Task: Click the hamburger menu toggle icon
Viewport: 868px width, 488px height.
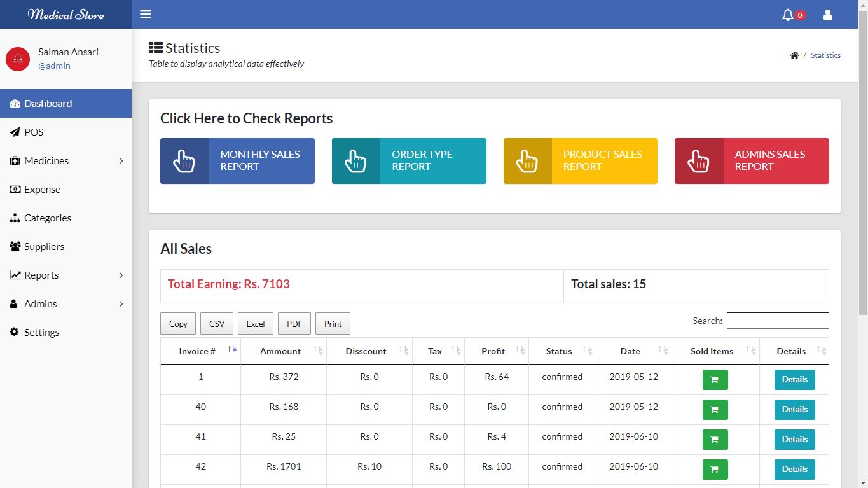Action: pos(146,14)
